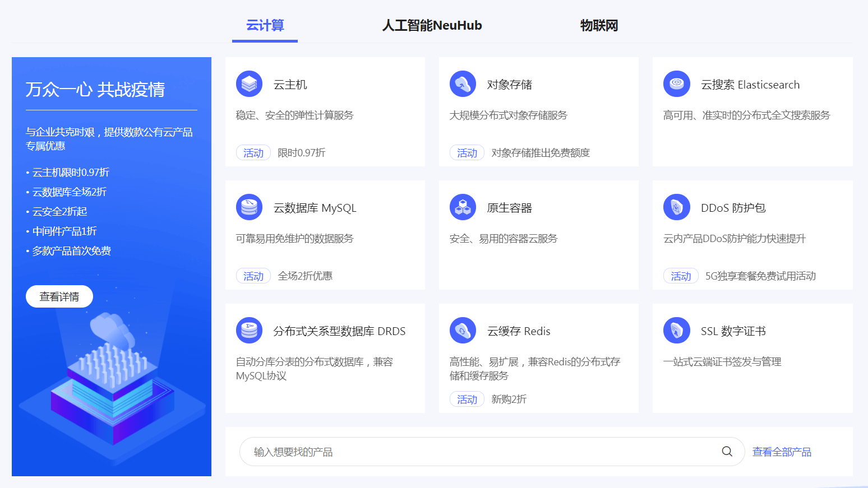868x488 pixels.
Task: Click the 安全、易用的容器云服务 description
Action: (x=504, y=239)
